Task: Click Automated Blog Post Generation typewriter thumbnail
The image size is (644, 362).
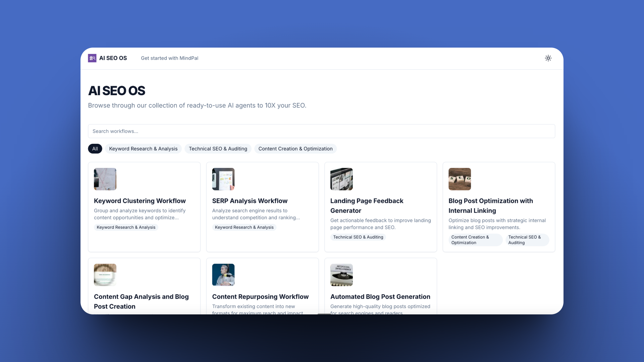Action: coord(341,275)
